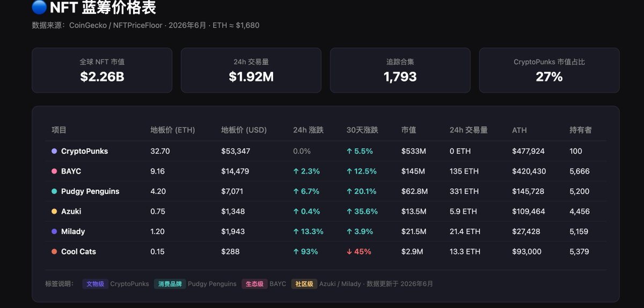Open the 24h 交易量 $1.92M card
This screenshot has height=308, width=644.
pos(251,70)
